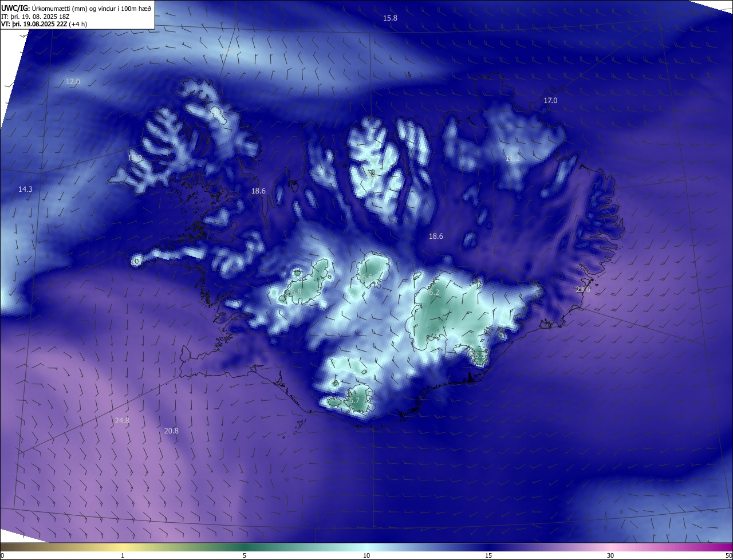Click the 50 tick on the color scale
The image size is (733, 560).
tap(728, 555)
